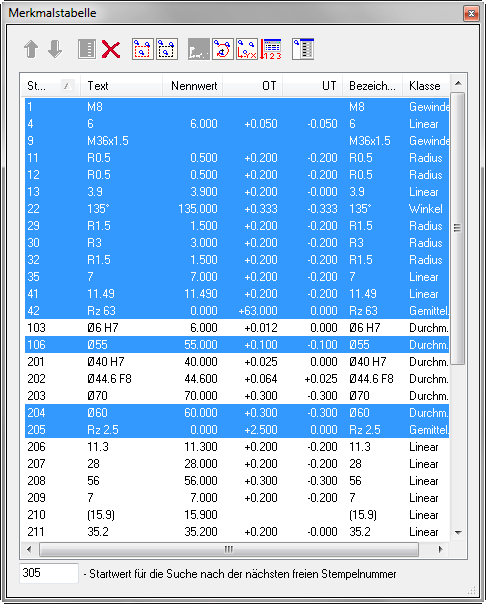Screen dimensions: 486x604
Task: Select row 202 text Ø44.6 F8
Action: tap(109, 379)
